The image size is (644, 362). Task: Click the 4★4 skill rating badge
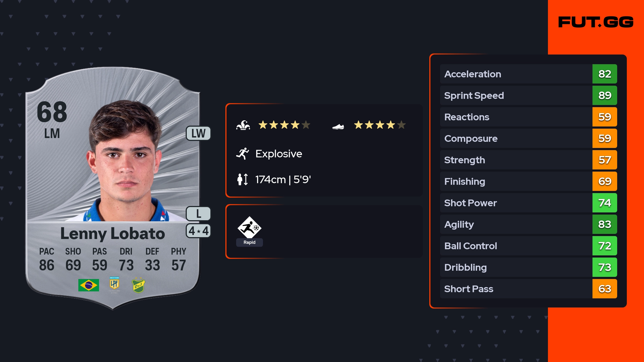(198, 231)
